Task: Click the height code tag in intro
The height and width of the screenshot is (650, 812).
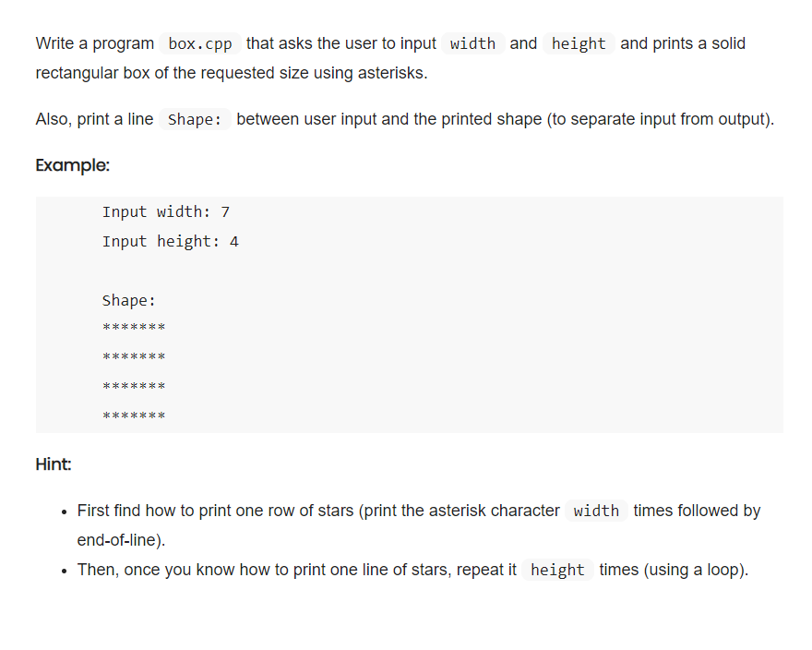Action: tap(579, 43)
